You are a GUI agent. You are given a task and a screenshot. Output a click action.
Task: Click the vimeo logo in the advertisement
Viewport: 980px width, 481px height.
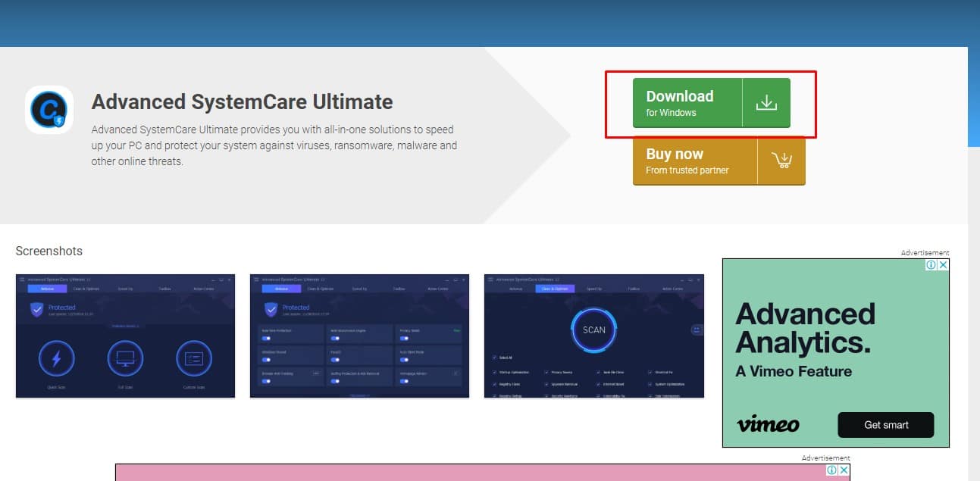click(x=768, y=424)
